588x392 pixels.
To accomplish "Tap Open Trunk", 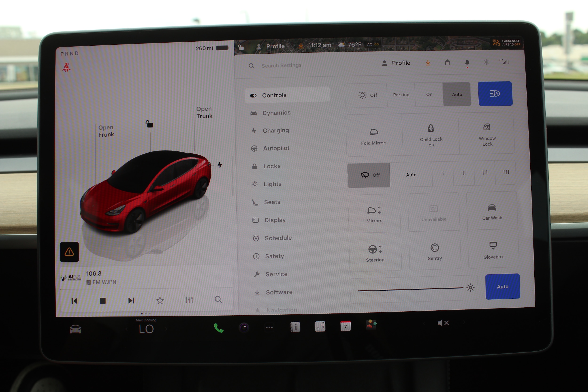I will 204,112.
